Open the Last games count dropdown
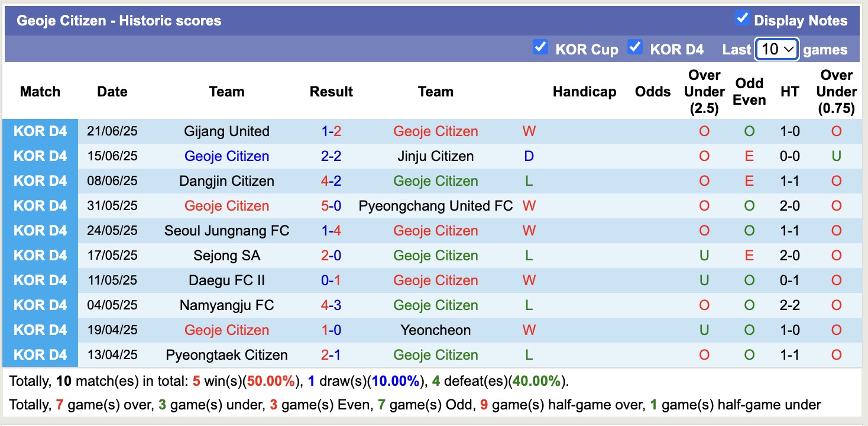The width and height of the screenshot is (868, 426). (x=777, y=49)
